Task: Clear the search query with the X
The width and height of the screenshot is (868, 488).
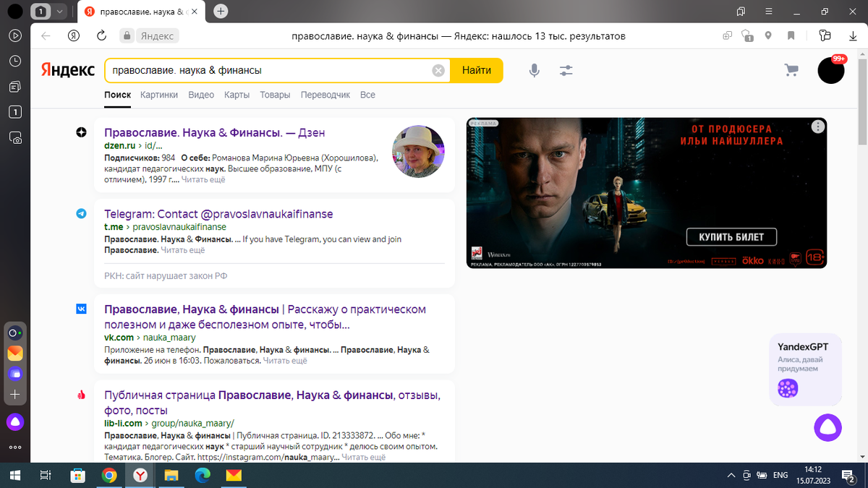Action: tap(438, 70)
